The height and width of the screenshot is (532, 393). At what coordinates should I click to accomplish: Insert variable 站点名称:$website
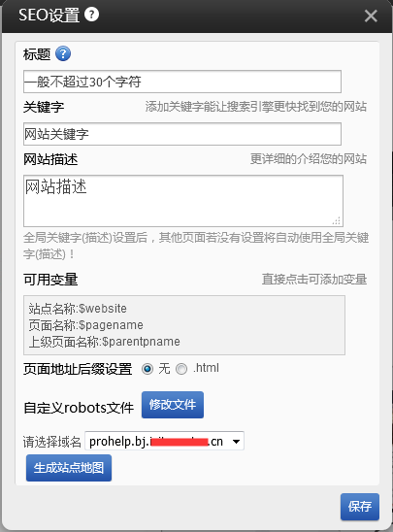pos(78,309)
